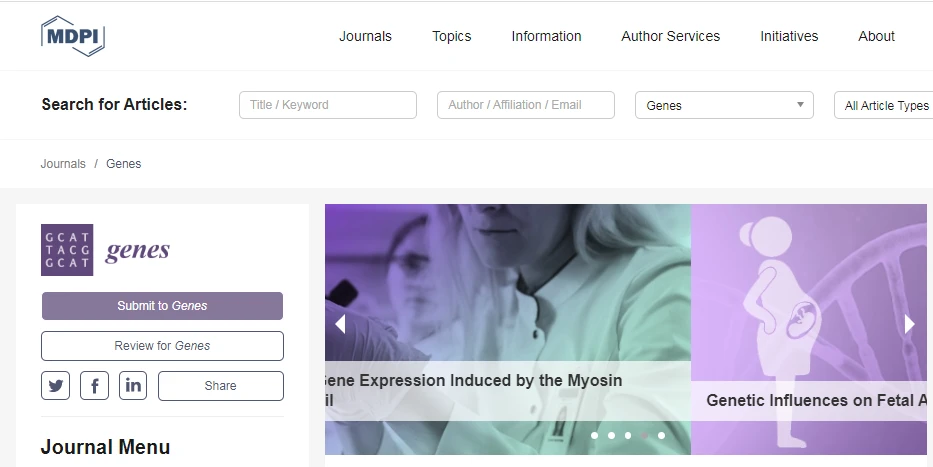Go to previous carousel slide arrow
The image size is (933, 467).
tap(340, 324)
